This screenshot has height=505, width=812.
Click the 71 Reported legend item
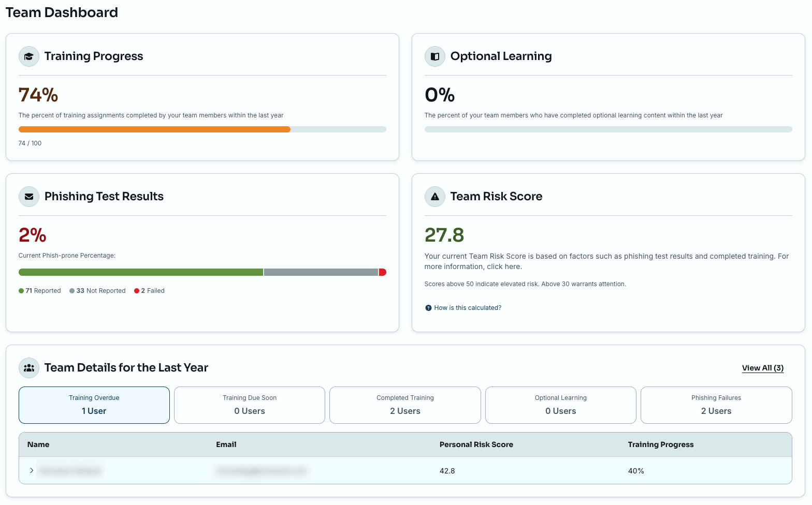[x=40, y=291]
